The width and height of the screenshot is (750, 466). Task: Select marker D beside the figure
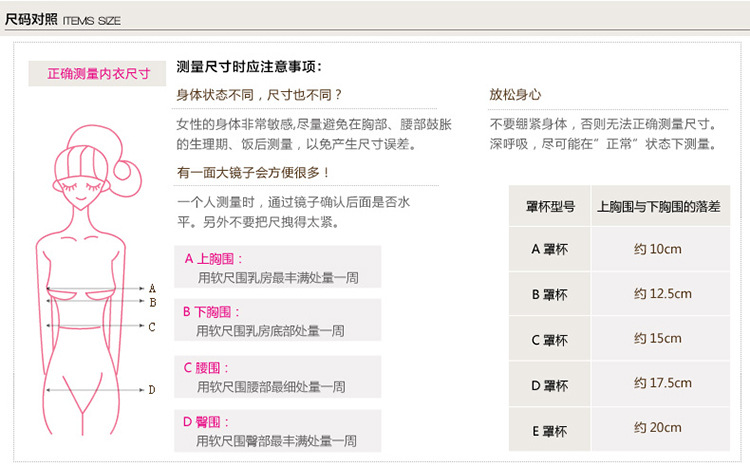[x=152, y=390]
